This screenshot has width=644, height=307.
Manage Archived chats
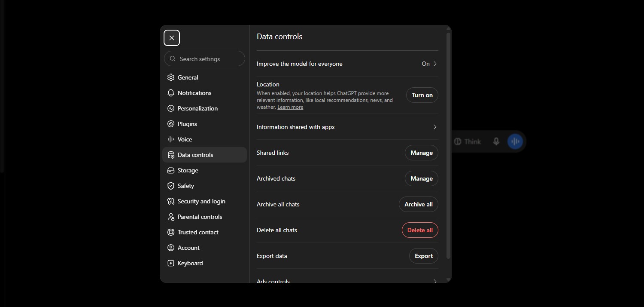click(x=422, y=178)
